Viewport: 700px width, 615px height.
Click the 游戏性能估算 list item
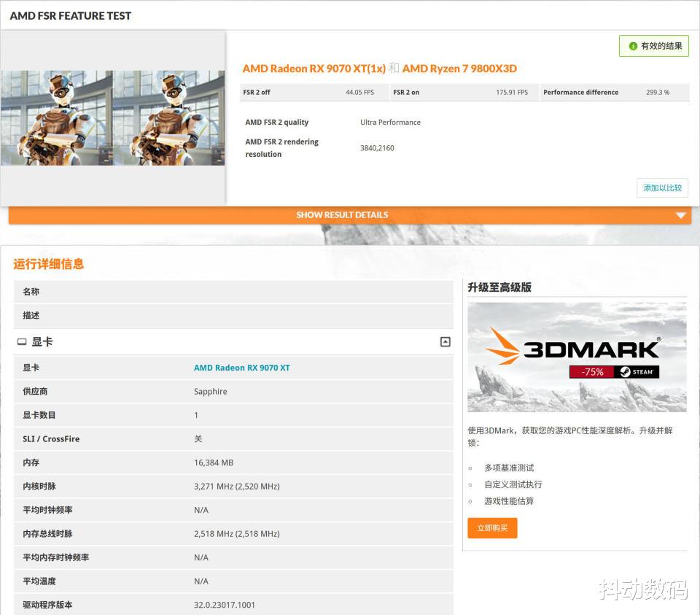click(x=509, y=500)
